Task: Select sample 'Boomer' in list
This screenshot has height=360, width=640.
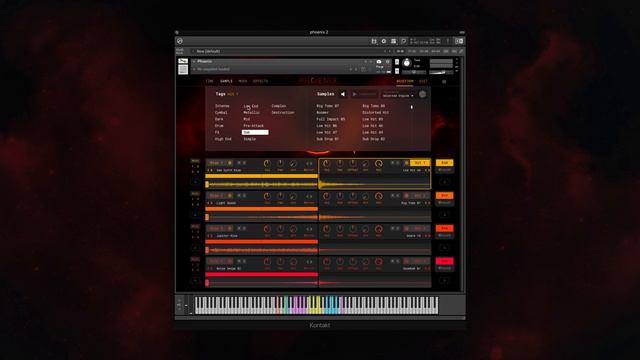Action: coord(322,113)
